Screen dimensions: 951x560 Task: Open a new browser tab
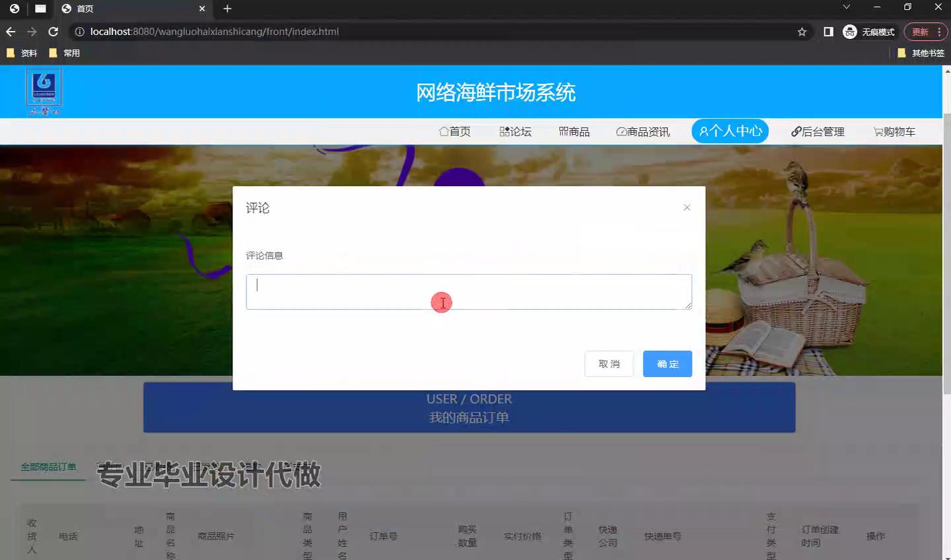tap(227, 9)
